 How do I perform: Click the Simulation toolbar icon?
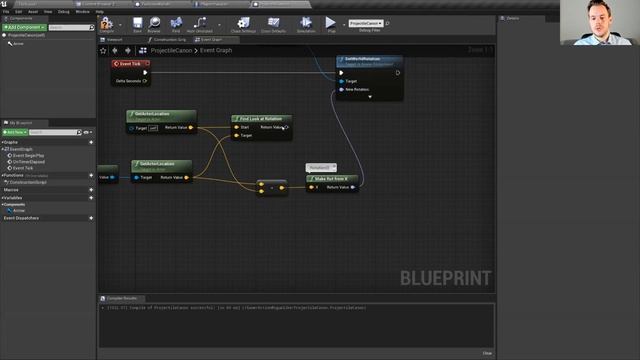coord(306,23)
